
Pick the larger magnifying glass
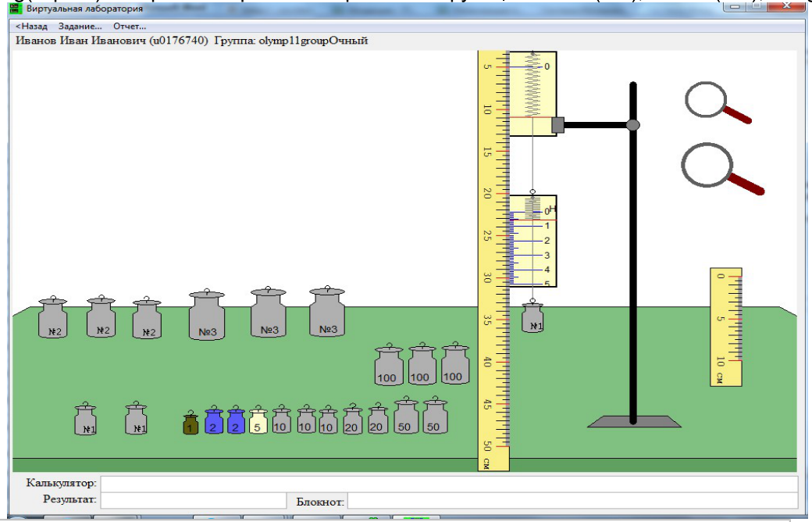[722, 168]
